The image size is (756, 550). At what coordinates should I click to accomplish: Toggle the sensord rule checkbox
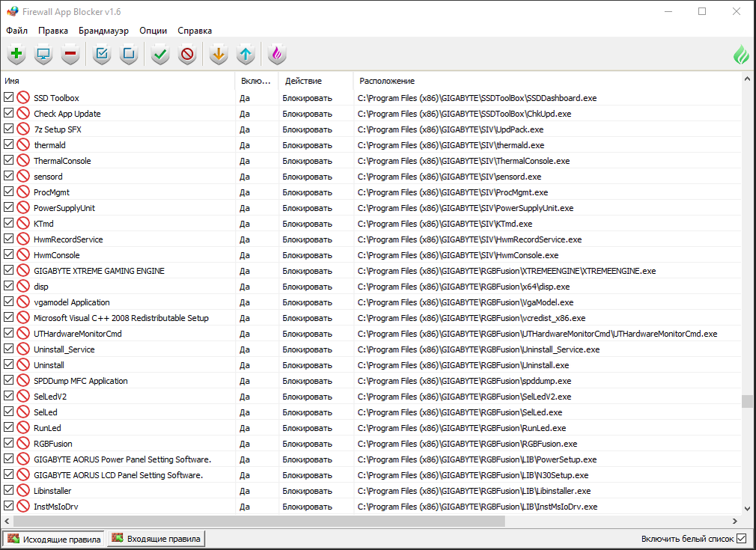click(8, 176)
